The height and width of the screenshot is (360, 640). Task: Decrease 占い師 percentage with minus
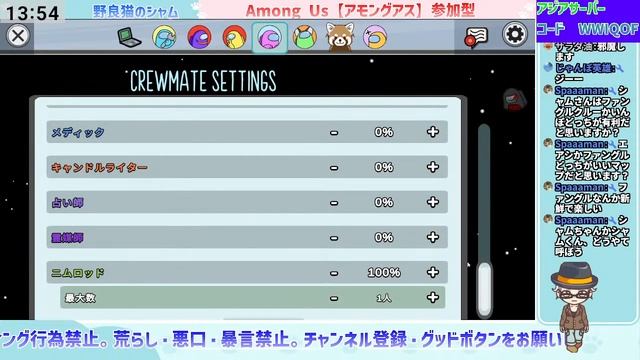(334, 203)
